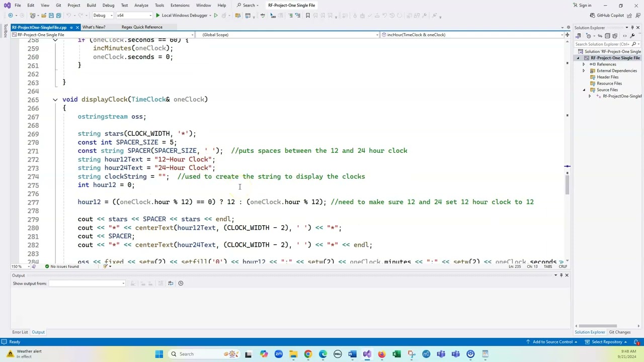Select Resource Files folder in Solution Explorer
644x362 pixels.
tap(609, 83)
